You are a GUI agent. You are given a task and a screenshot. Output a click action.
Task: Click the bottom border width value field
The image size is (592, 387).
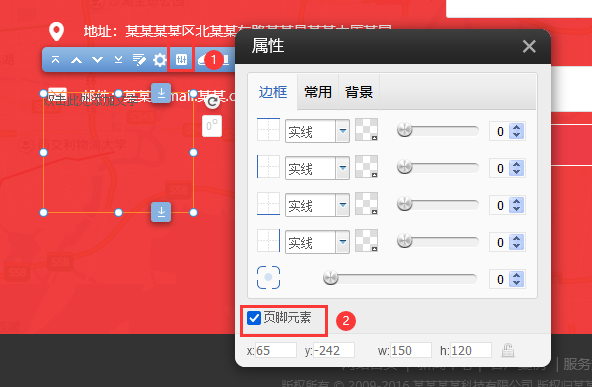499,205
